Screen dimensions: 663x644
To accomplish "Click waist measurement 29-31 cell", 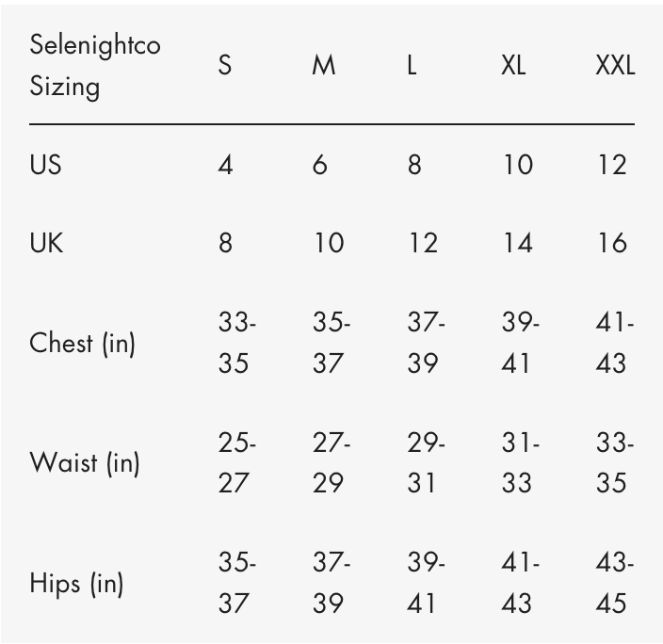I will tap(425, 462).
